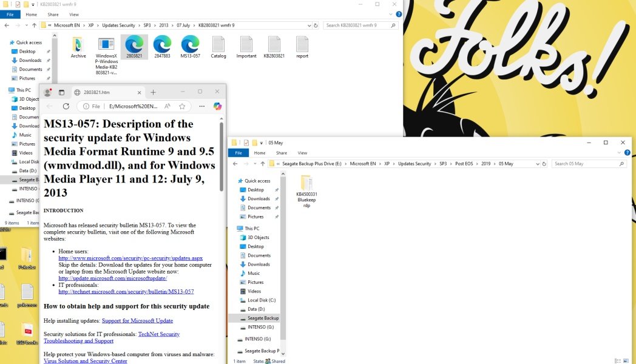636x364 pixels.
Task: Open the MS13-057 Edge HTML file
Action: [x=190, y=45]
